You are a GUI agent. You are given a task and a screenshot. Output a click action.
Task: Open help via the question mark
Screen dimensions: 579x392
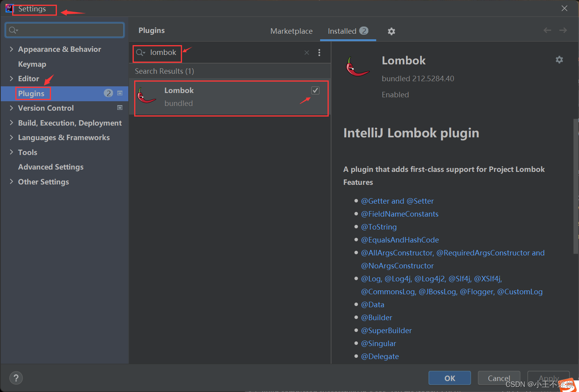(x=16, y=378)
